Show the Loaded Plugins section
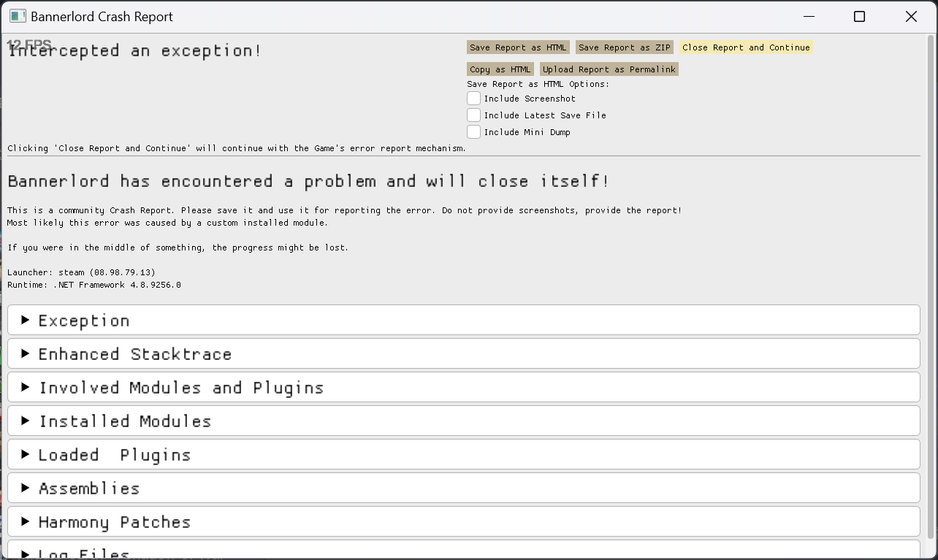Viewport: 938px width, 560px height. pyautogui.click(x=463, y=454)
